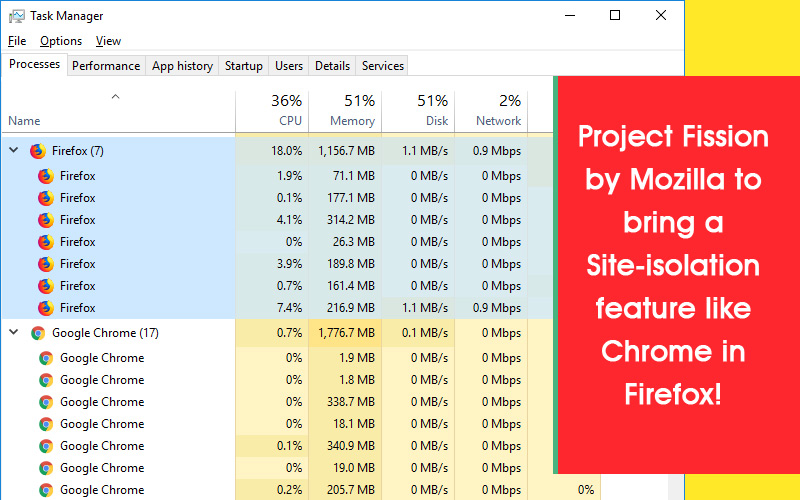The height and width of the screenshot is (500, 800).
Task: Maximize the Task Manager window
Action: tap(615, 16)
